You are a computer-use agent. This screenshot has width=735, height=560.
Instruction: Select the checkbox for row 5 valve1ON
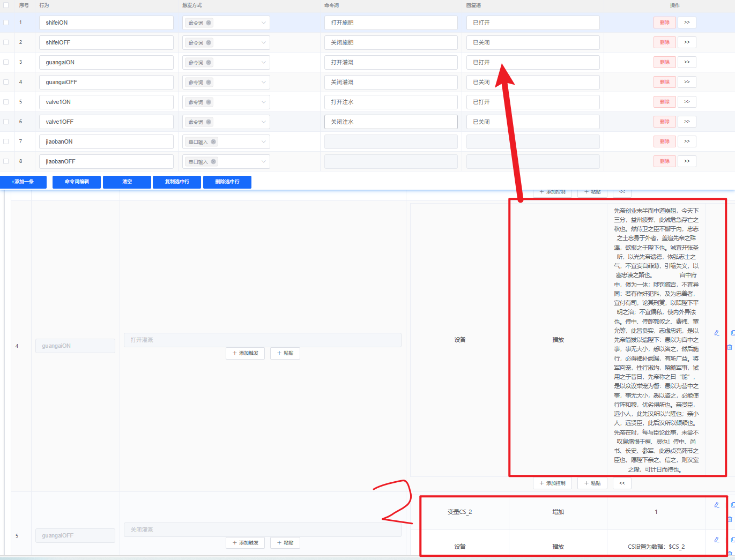(x=6, y=102)
